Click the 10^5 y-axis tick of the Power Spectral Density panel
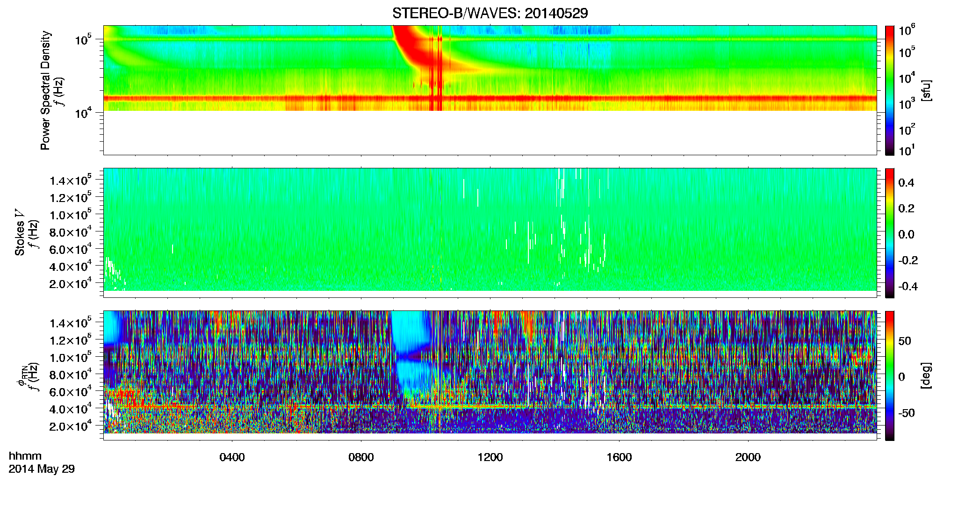The image size is (980, 505). [x=83, y=39]
